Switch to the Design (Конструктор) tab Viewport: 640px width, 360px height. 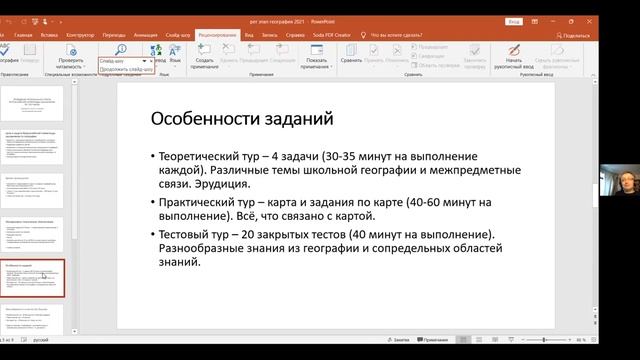[80, 35]
